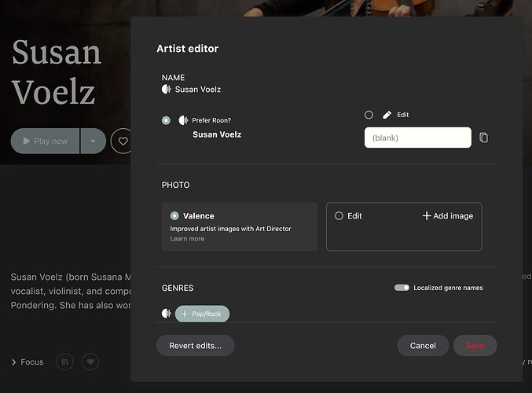Image resolution: width=532 pixels, height=393 pixels.
Task: Click Add image in the photo box
Action: point(448,216)
